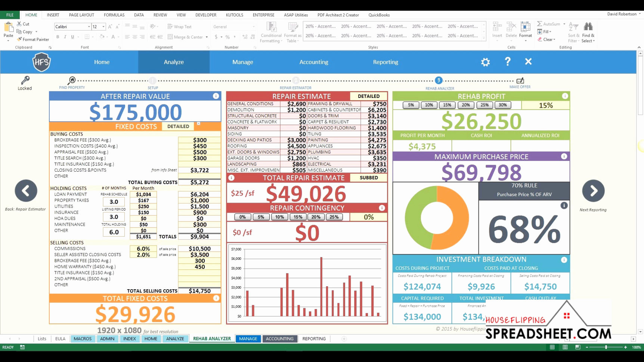Switch to the MANAGE worksheet tab
The image size is (644, 362).
248,338
